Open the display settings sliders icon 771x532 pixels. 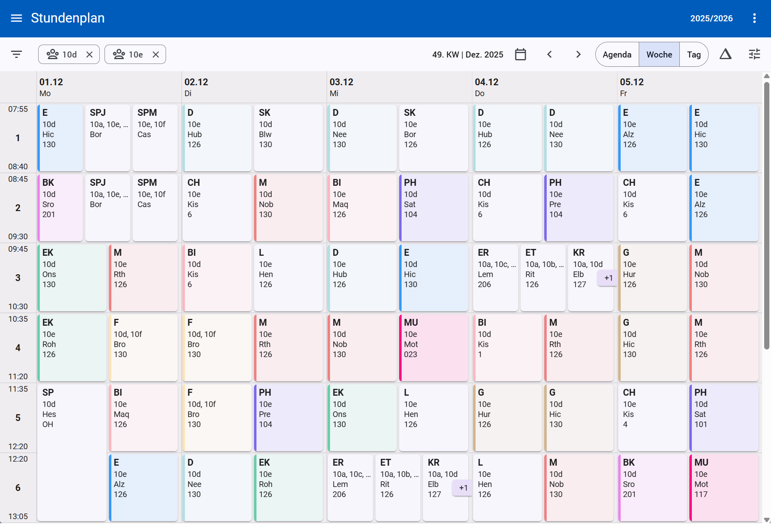[754, 54]
